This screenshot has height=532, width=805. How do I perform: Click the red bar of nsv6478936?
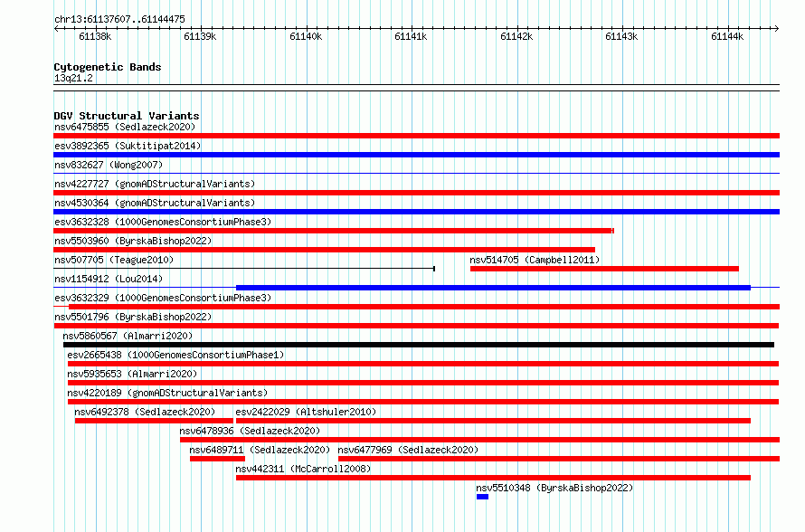(479, 440)
